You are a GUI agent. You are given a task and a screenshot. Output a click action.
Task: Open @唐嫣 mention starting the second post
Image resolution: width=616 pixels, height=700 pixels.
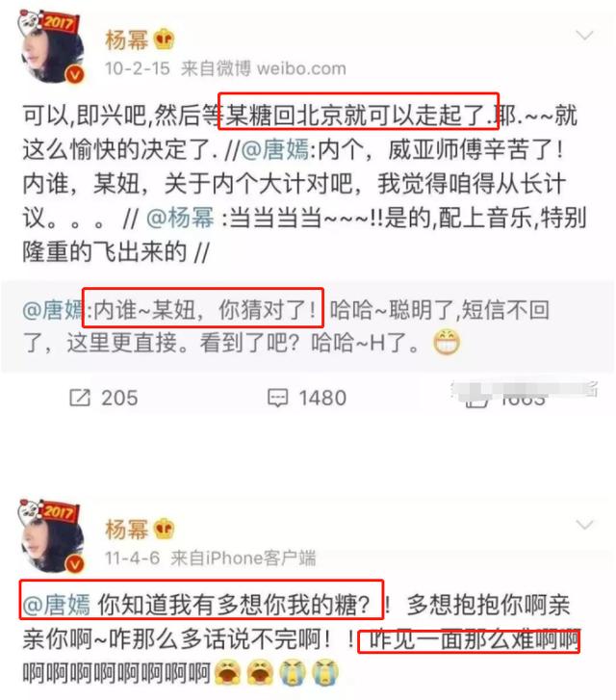tap(56, 605)
